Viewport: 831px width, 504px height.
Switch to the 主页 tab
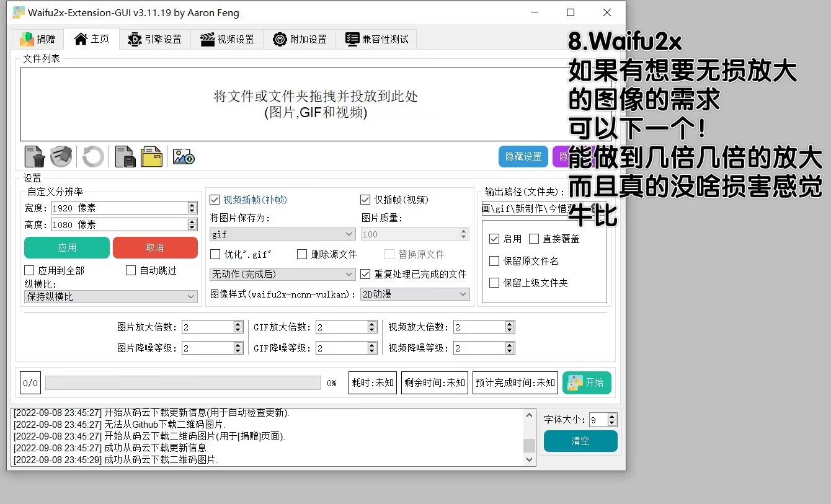(92, 38)
